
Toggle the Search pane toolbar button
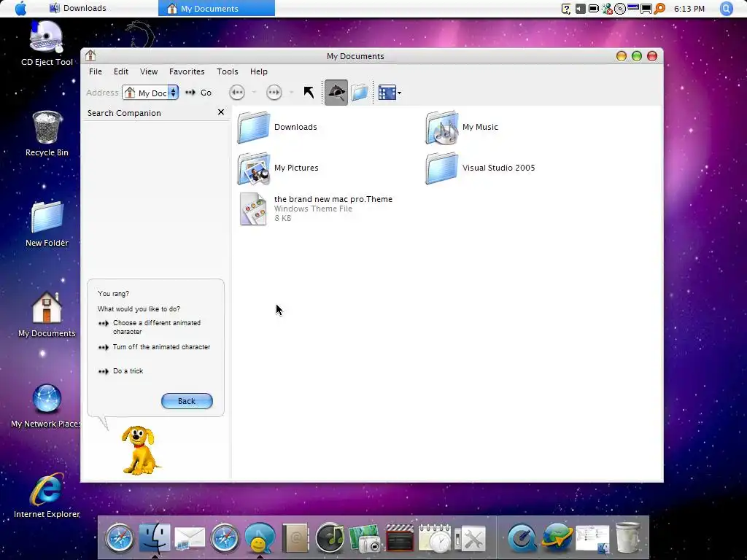click(336, 93)
